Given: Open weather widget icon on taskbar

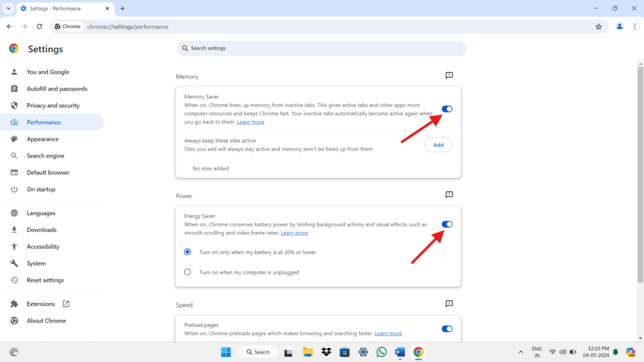Looking at the screenshot, I should click(x=14, y=352).
